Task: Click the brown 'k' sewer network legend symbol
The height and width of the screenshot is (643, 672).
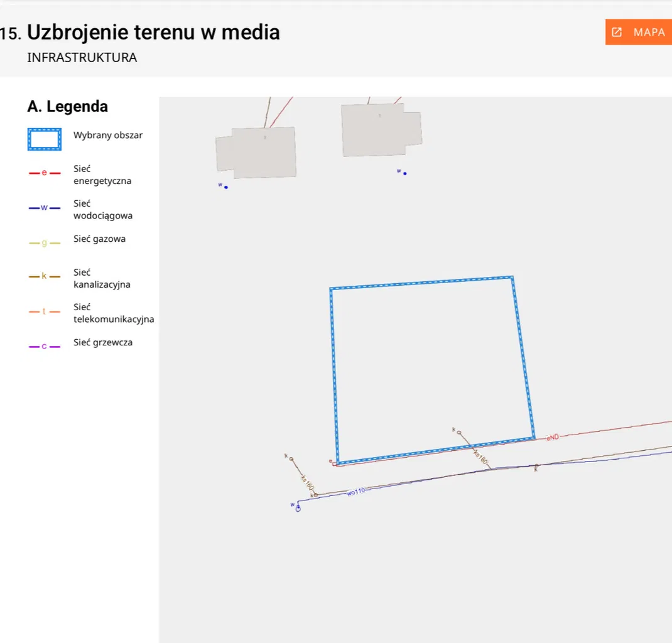Action: click(45, 276)
